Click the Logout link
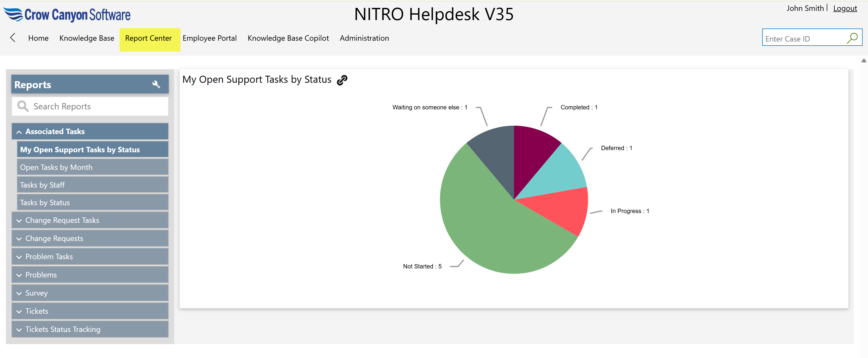The width and height of the screenshot is (868, 358). [x=845, y=8]
